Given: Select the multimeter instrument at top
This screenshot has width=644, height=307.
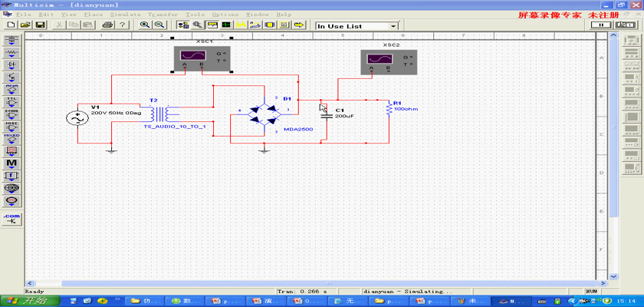Looking at the screenshot, I should point(629,41).
